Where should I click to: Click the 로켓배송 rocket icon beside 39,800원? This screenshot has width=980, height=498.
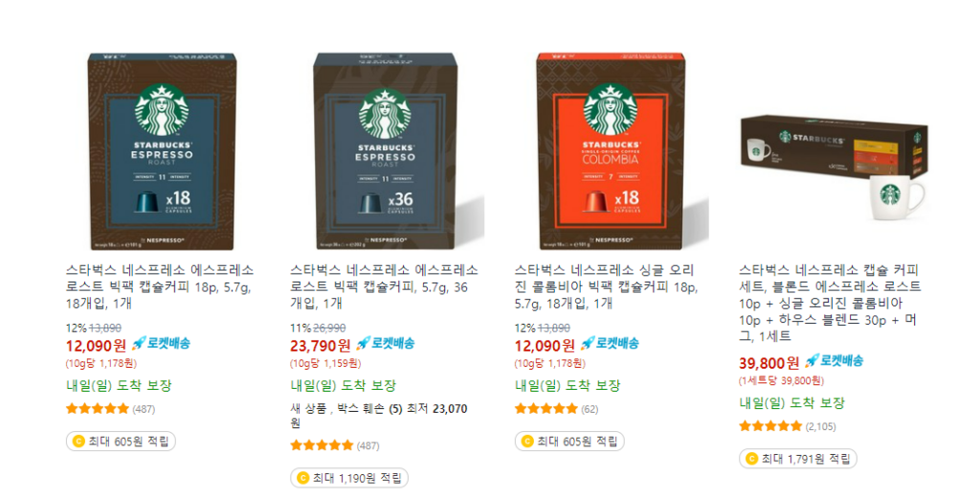tap(812, 361)
